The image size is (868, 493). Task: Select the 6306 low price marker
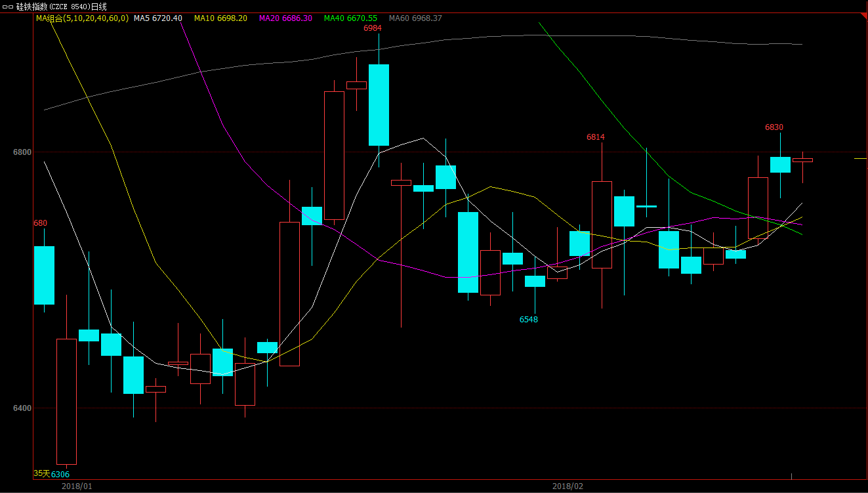tap(60, 474)
